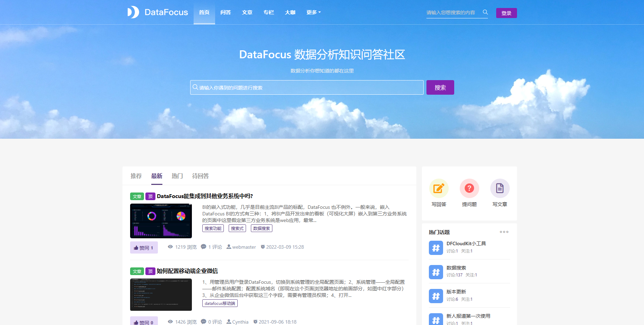644x325 pixels.
Task: Switch to the 最新 tab
Action: [x=157, y=176]
